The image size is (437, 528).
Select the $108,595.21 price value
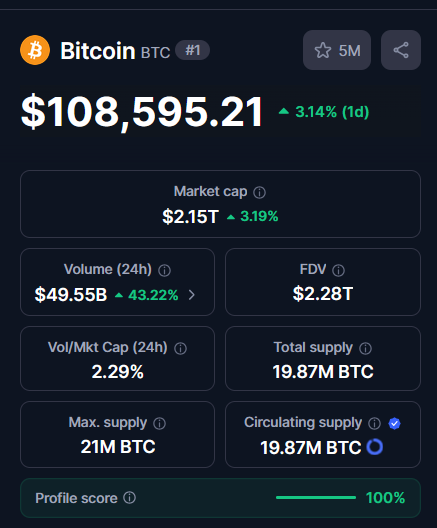(142, 111)
